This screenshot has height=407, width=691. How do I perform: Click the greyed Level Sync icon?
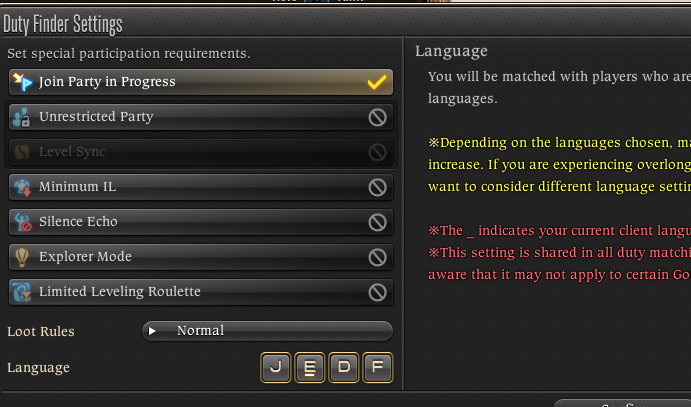point(22,152)
